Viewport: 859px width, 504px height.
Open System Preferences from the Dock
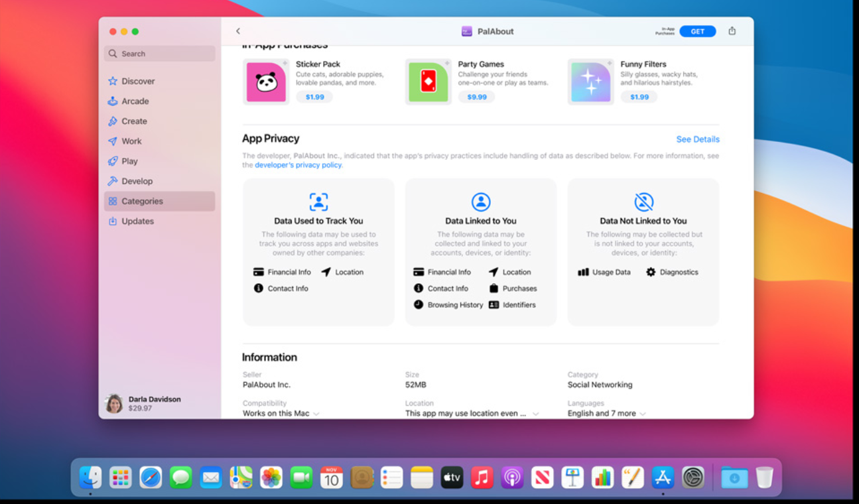click(693, 477)
